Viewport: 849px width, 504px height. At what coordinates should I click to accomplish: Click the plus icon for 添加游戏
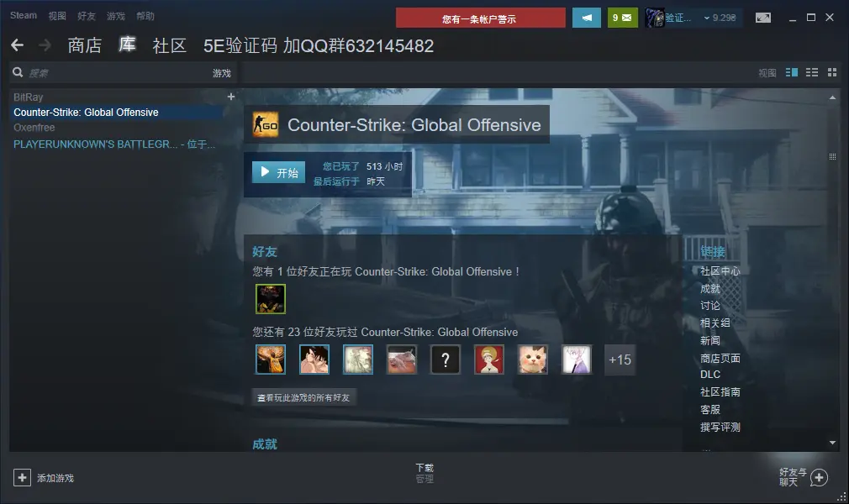coord(22,477)
